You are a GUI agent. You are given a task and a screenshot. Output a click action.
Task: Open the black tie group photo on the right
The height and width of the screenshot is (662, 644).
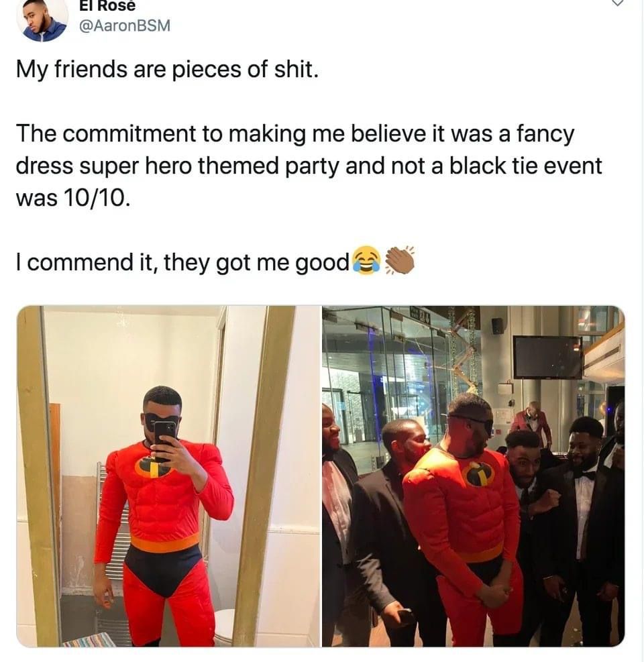click(x=473, y=476)
